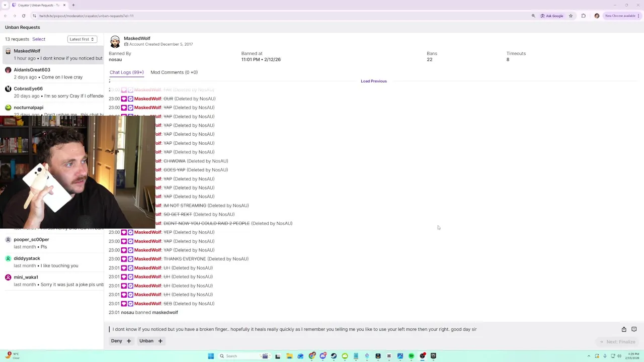Switch to Mod Comments tab
Screen dimensions: 644x362
click(x=174, y=72)
